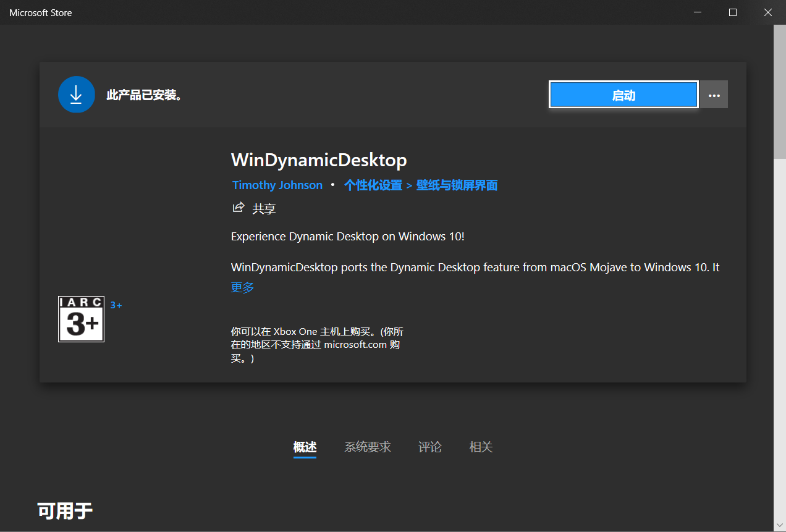Expand description with the 更多 link
786x532 pixels.
242,287
